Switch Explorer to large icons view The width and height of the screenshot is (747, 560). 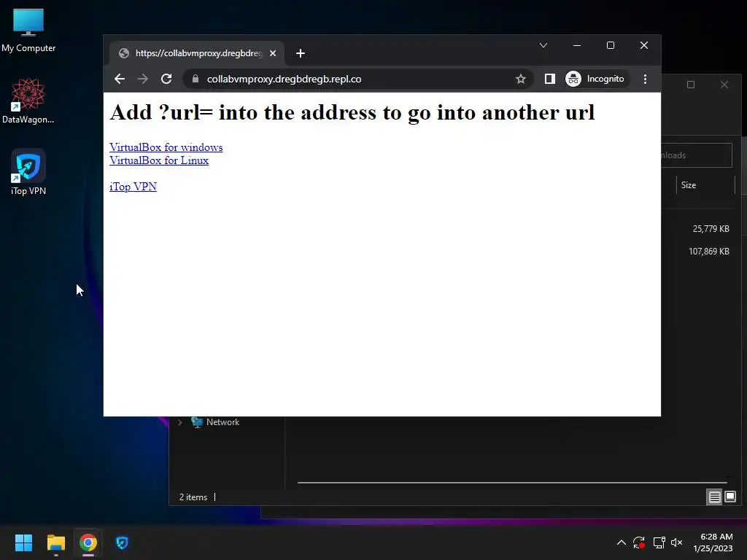point(729,497)
